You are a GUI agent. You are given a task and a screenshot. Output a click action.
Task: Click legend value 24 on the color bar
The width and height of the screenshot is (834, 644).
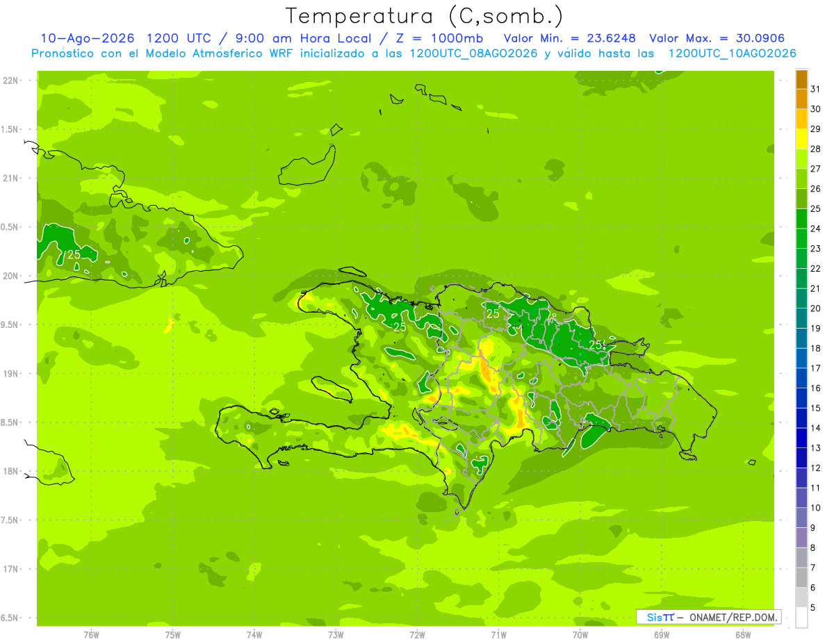pos(816,229)
